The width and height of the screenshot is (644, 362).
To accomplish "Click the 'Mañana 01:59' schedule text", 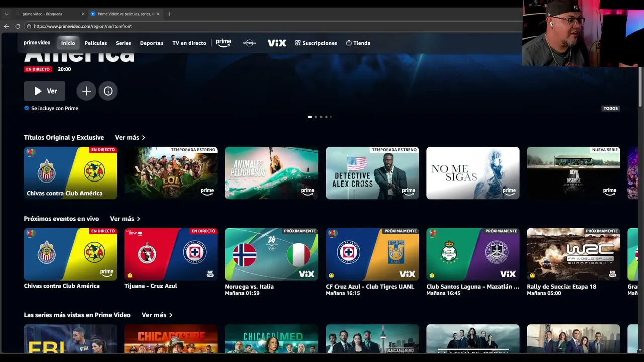I will point(242,293).
